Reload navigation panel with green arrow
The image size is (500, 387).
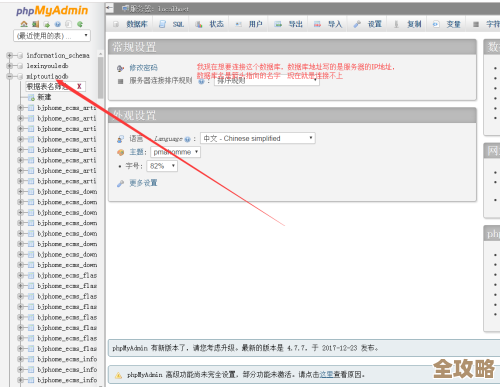coord(80,24)
